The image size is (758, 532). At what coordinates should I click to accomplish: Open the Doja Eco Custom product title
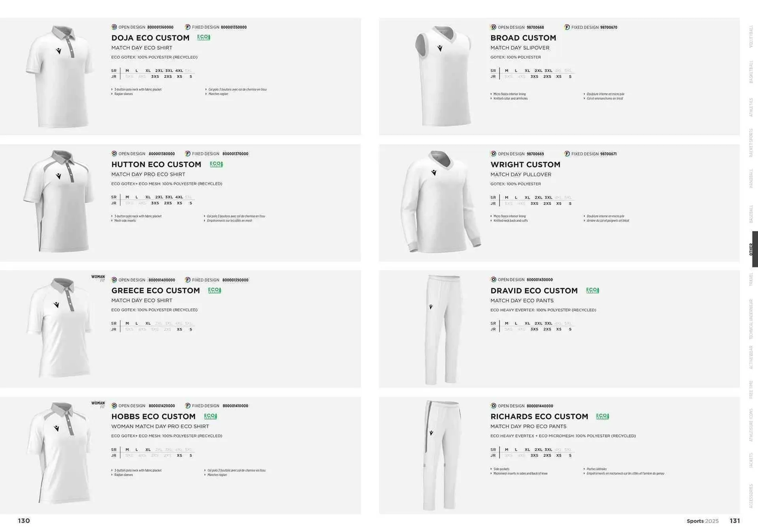pos(150,38)
